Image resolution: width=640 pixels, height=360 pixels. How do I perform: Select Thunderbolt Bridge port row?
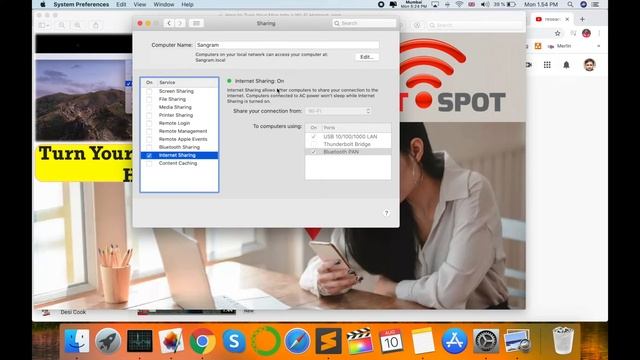pos(348,144)
